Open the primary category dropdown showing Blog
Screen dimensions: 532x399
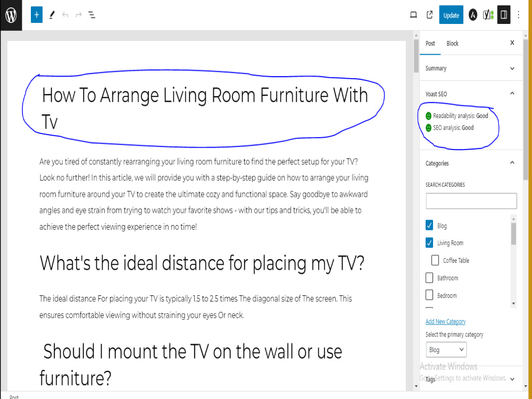[446, 350]
